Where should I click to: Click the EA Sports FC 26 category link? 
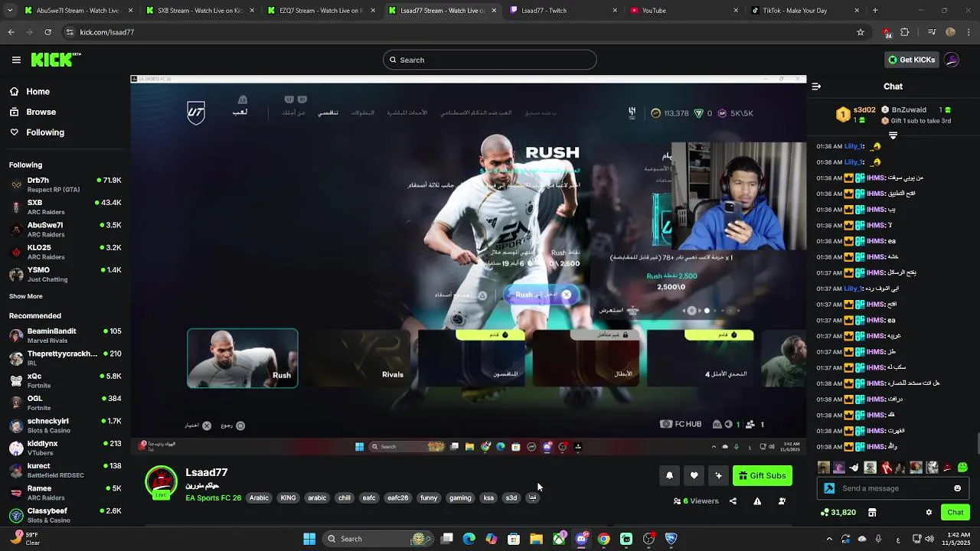213,498
